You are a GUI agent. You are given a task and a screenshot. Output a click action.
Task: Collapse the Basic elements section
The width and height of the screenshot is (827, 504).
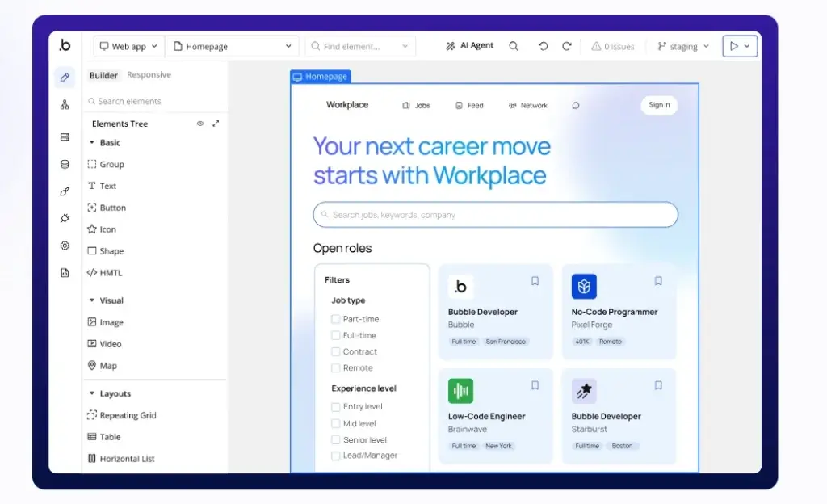click(x=94, y=142)
